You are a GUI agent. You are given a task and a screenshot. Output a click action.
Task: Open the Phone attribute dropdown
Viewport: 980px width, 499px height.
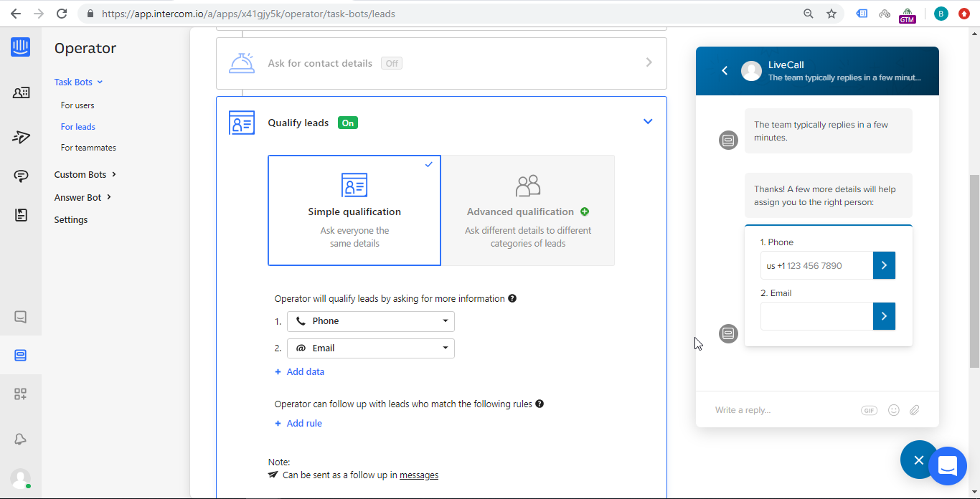click(x=371, y=321)
